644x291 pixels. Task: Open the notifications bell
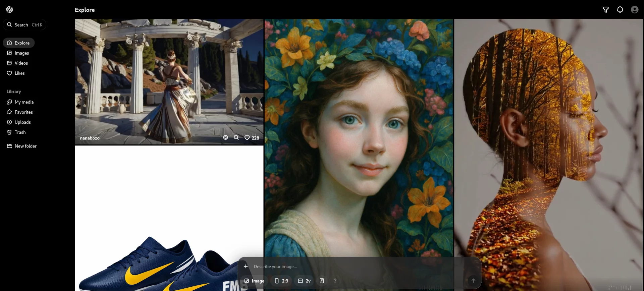pos(620,10)
